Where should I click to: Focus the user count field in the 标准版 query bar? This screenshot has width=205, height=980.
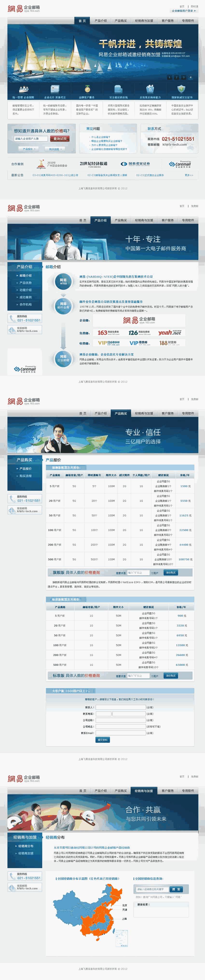coord(138,676)
